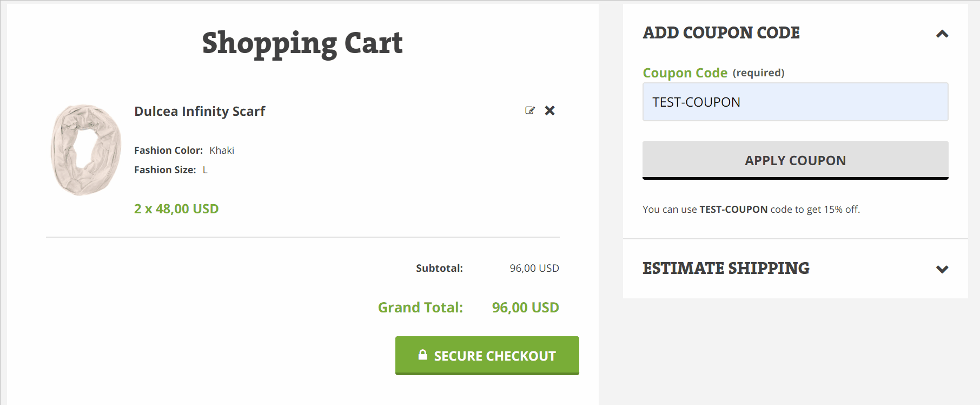Click the Fashion Size label

165,170
